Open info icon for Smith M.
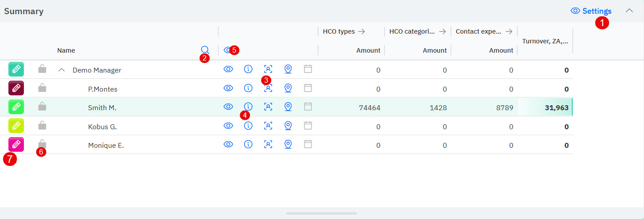This screenshot has height=219, width=644. click(x=248, y=106)
